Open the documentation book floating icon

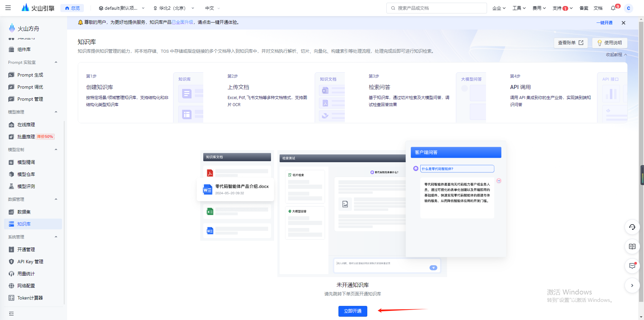[632, 246]
